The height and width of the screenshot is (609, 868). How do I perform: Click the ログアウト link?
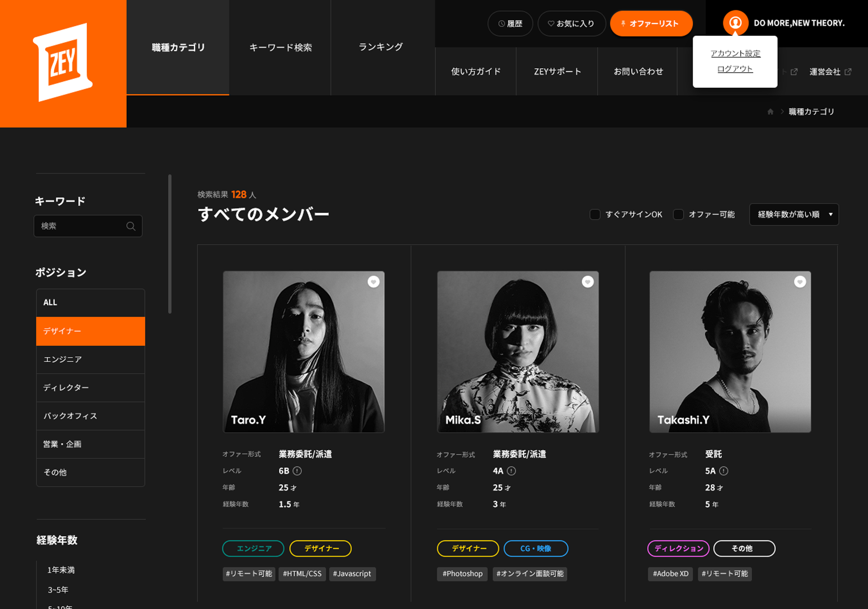click(735, 69)
